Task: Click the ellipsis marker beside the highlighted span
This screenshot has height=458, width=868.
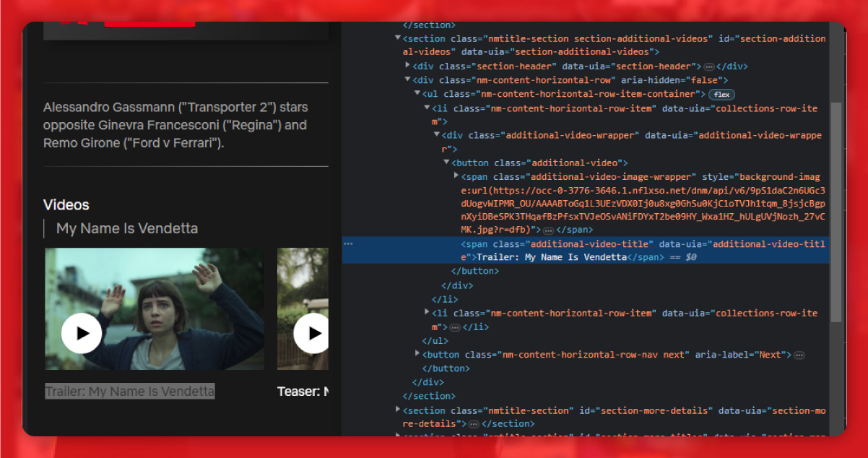Action: tap(349, 243)
